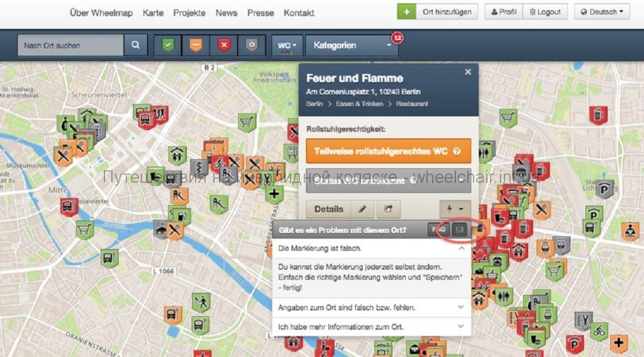Image resolution: width=644 pixels, height=357 pixels.
Task: Click the Berlin breadcrumb link
Action: tap(314, 104)
